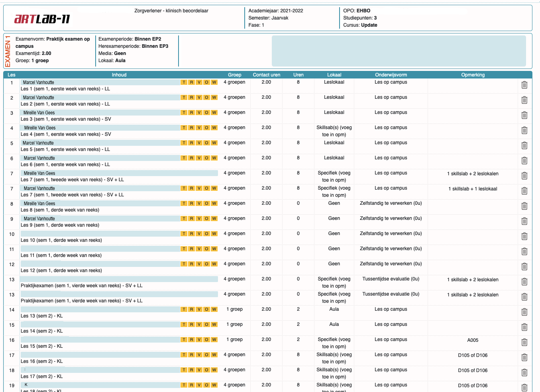Remove Les 13 (sem 2) row with trash
Viewport: 540px width, 392px height.
(x=524, y=312)
